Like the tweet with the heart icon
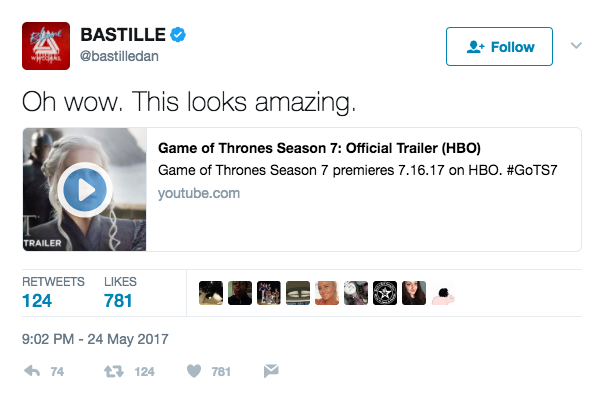This screenshot has height=400, width=609. point(194,371)
